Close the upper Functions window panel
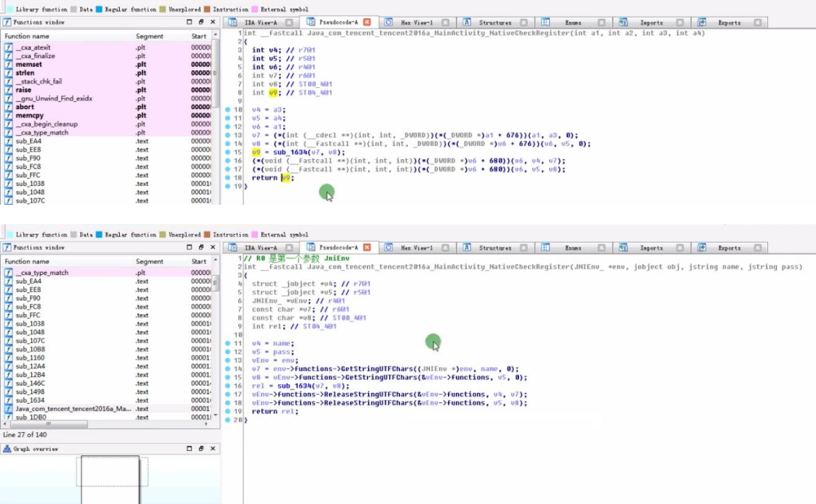The image size is (816, 504). click(213, 22)
